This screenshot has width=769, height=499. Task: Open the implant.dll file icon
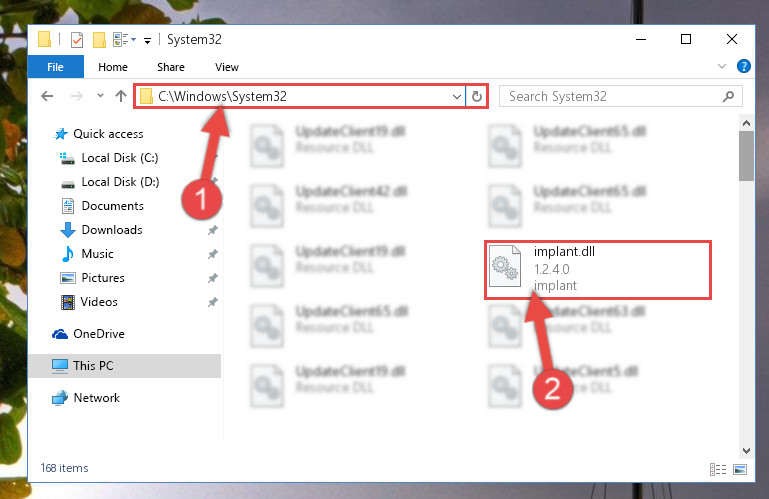pyautogui.click(x=505, y=265)
